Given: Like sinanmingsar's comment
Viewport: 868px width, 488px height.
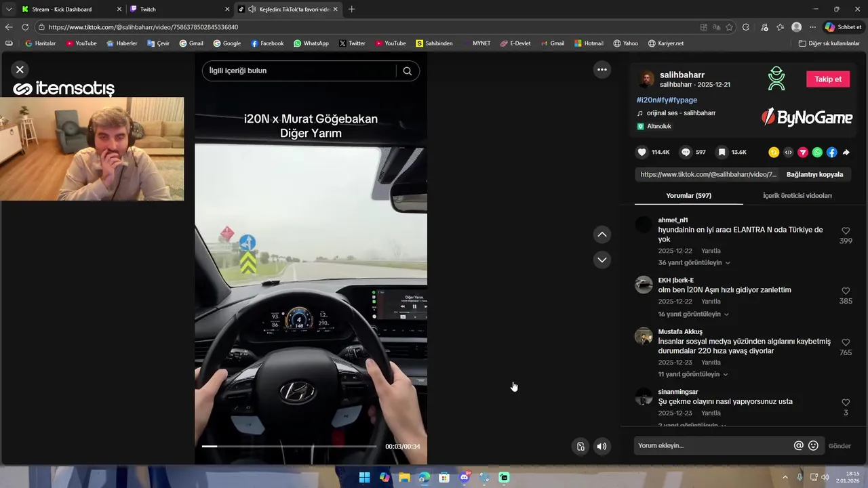Looking at the screenshot, I should [x=846, y=403].
